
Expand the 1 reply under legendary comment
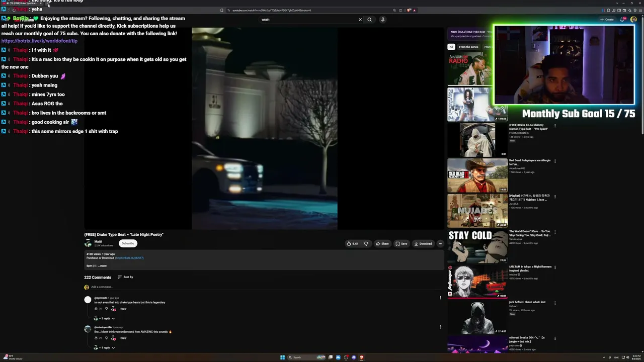coord(105,318)
